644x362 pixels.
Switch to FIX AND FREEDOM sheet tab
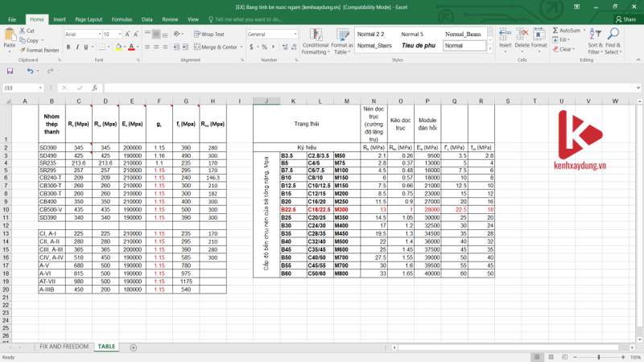[x=64, y=347]
